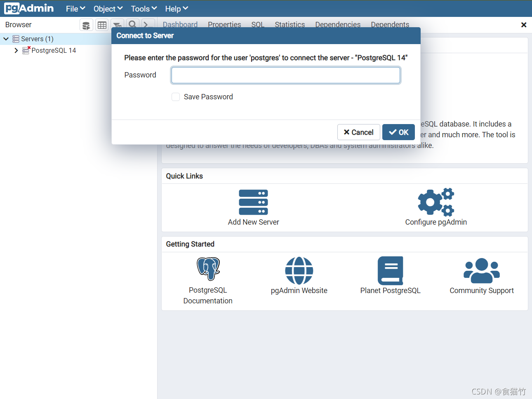Enable the Save Password checkbox
The image size is (532, 399).
[x=176, y=97]
